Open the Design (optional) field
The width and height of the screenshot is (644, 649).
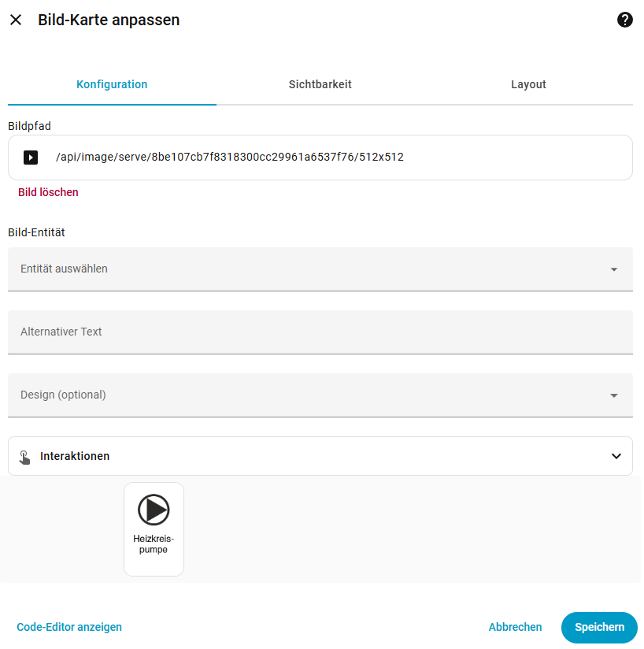pyautogui.click(x=307, y=395)
